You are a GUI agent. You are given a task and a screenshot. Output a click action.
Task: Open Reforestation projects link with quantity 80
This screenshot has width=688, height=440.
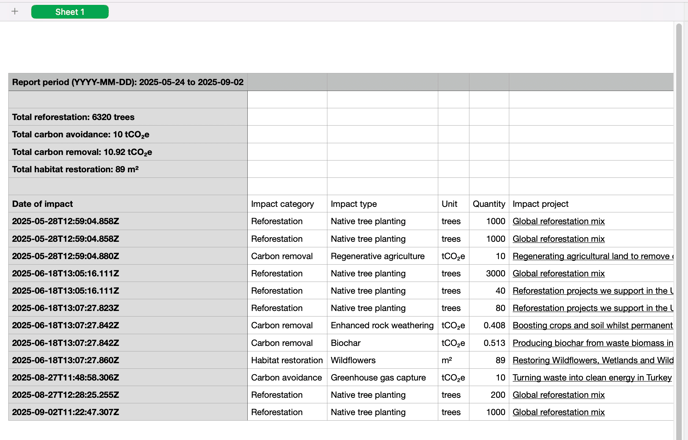point(593,308)
